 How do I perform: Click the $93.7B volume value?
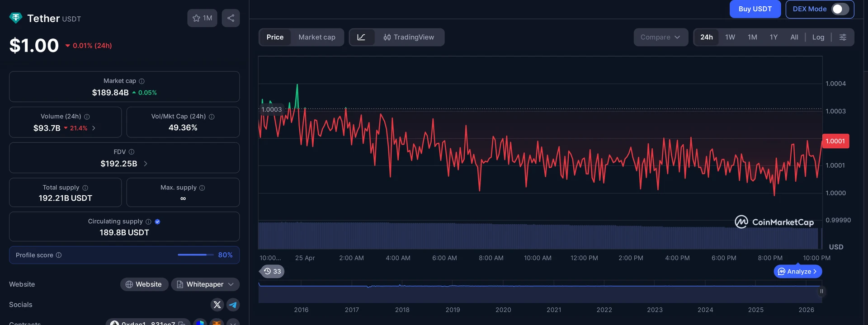coord(47,128)
